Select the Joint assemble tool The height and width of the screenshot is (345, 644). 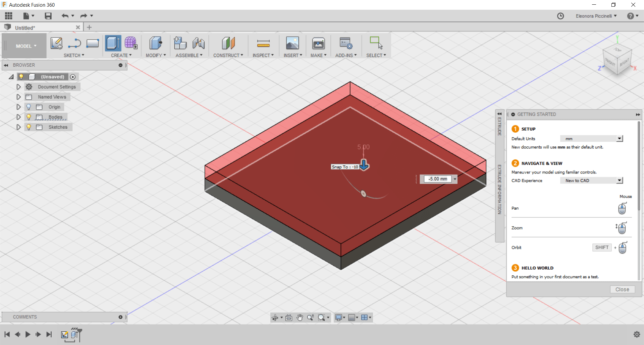pos(199,43)
